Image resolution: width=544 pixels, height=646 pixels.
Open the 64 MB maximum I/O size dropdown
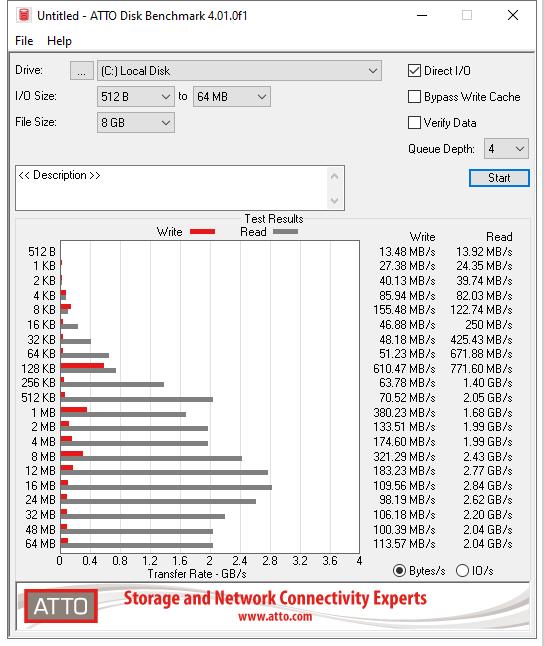(x=232, y=97)
